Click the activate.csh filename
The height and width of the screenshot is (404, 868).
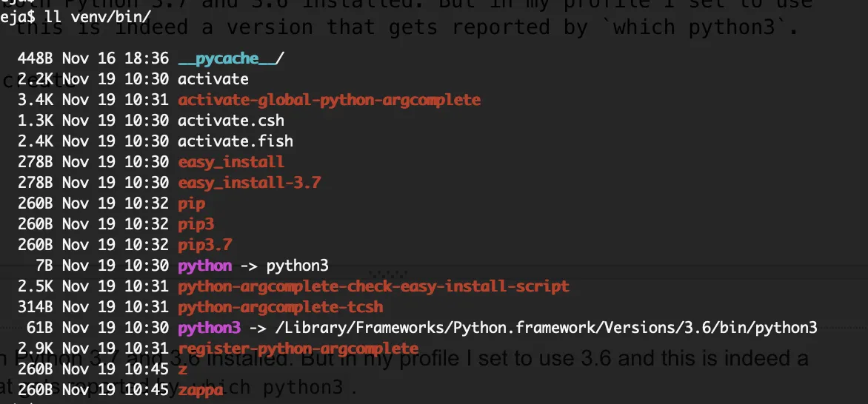(231, 121)
